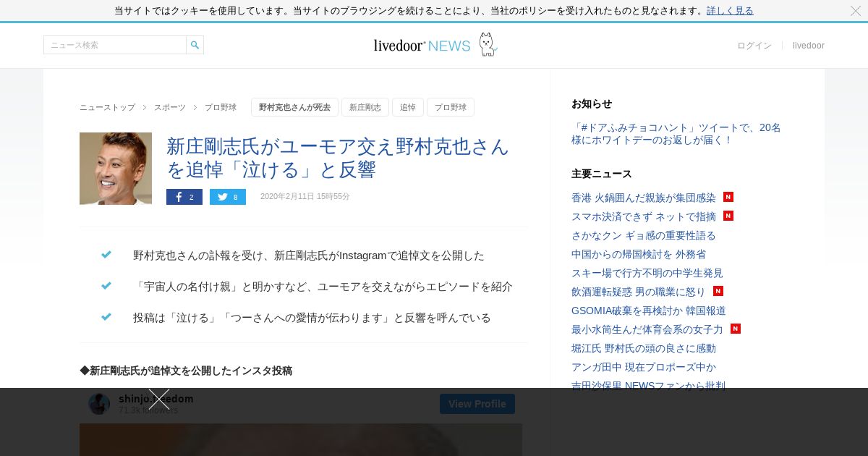Open 飲酒運転疑惑 男の職業に怒り news
The height and width of the screenshot is (456, 868).
coord(639,292)
